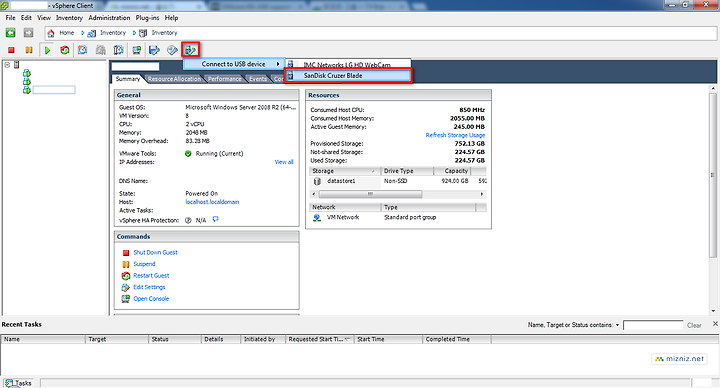The image size is (720, 388).
Task: Click the Home icon in navigation bar
Action: tap(51, 33)
